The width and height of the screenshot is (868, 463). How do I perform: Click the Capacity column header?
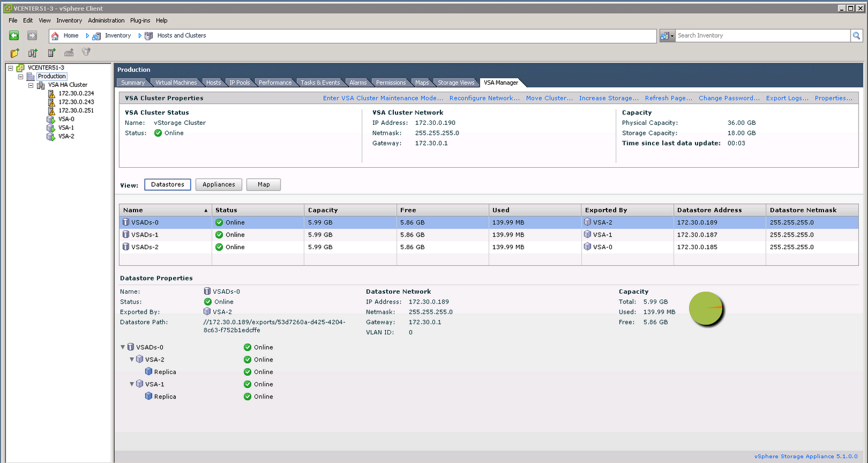pyautogui.click(x=350, y=210)
